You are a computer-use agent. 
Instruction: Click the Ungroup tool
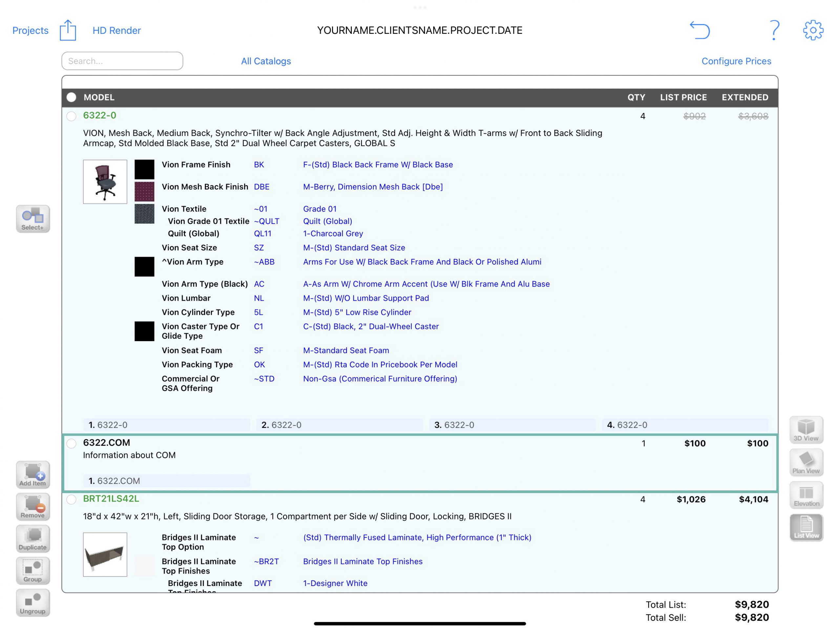coord(33,602)
